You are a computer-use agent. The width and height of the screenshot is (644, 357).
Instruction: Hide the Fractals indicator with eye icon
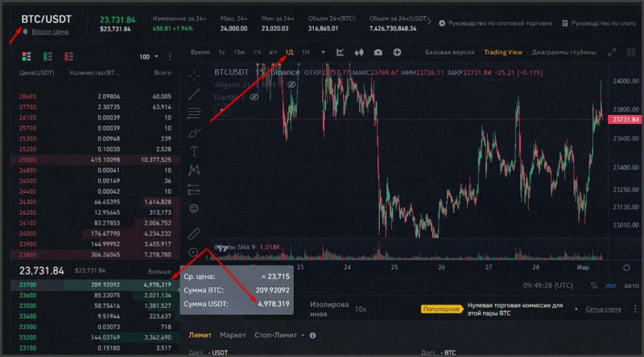tap(254, 97)
